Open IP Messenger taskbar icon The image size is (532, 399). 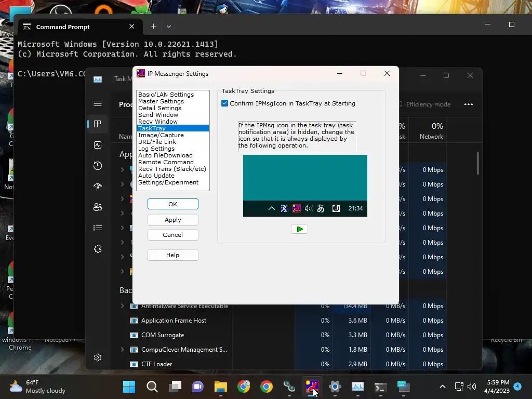[x=312, y=387]
